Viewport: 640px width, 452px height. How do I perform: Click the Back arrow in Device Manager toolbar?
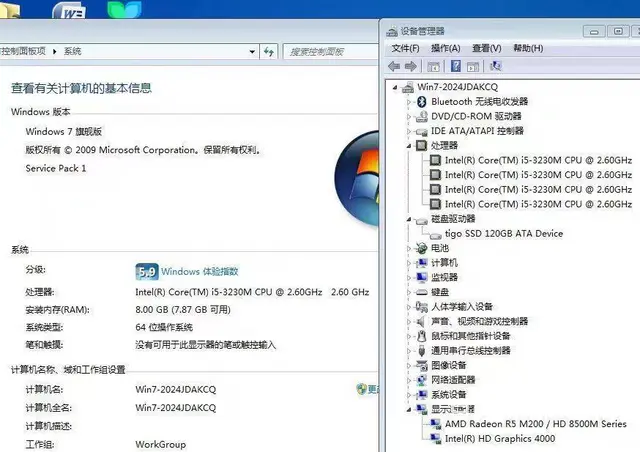[394, 66]
